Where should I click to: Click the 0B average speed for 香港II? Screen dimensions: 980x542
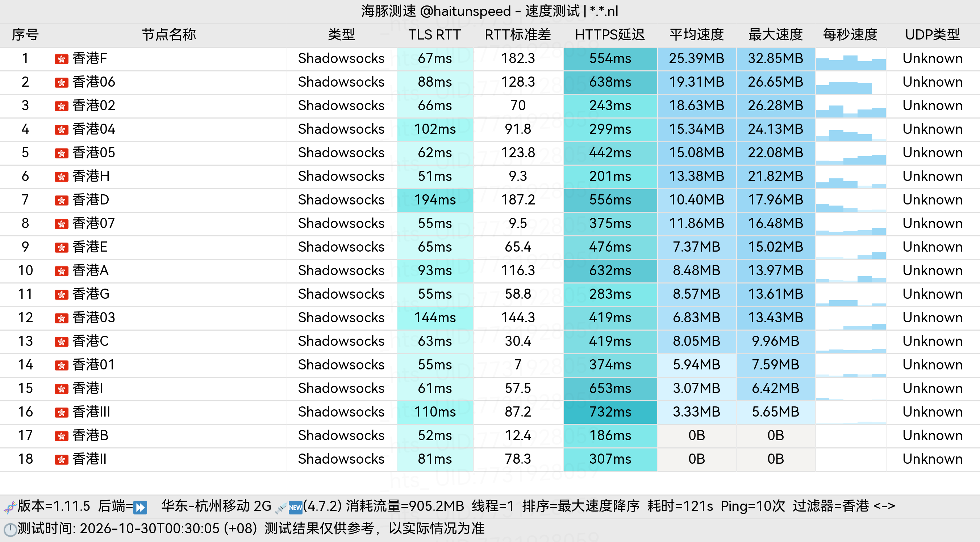click(697, 459)
